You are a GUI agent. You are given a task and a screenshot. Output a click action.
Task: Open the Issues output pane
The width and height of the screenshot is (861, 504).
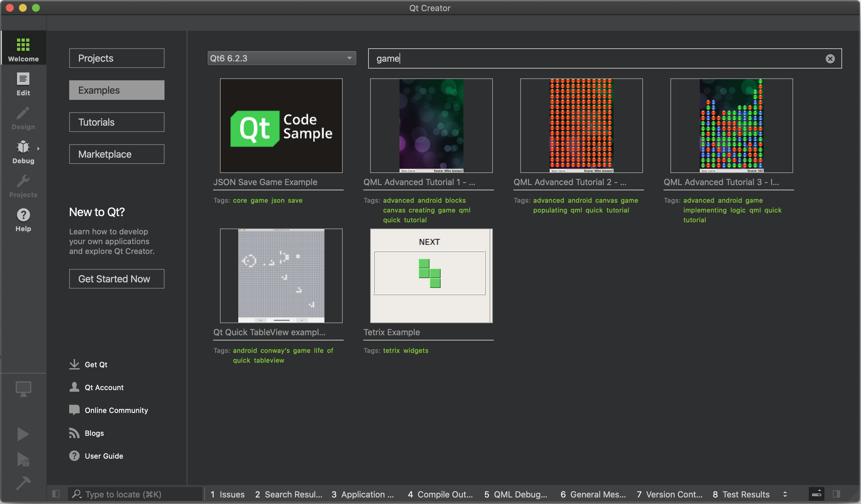227,494
